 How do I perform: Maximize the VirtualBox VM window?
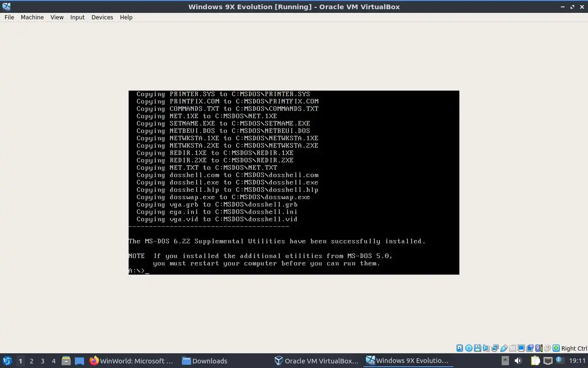572,7
